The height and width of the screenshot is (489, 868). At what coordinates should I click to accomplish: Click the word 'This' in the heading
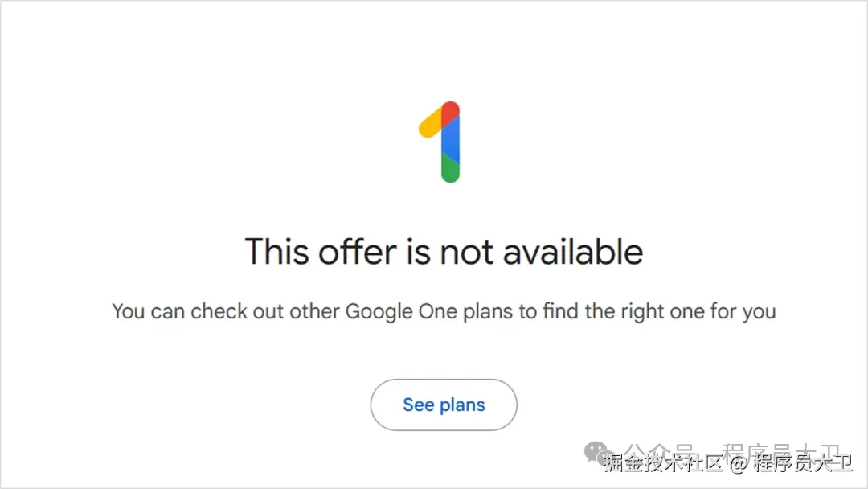[x=277, y=252]
